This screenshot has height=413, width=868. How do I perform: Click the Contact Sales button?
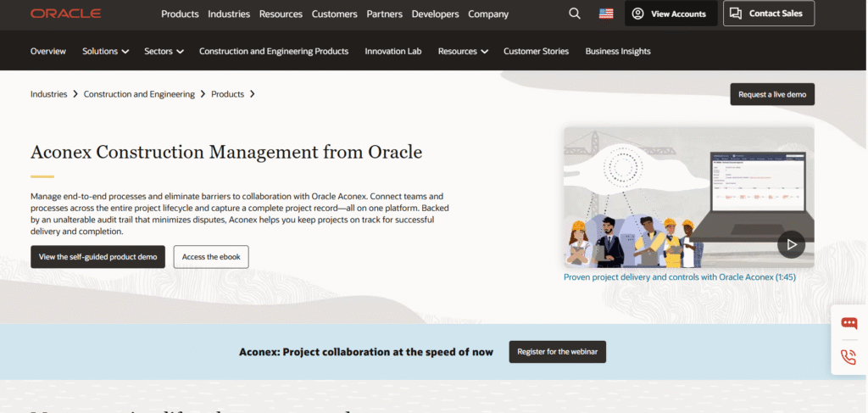[x=768, y=14]
